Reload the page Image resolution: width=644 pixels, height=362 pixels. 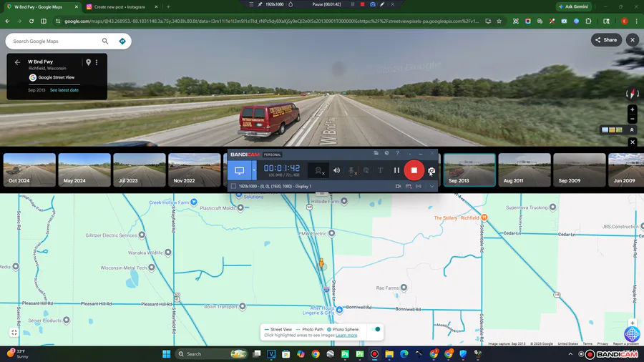[31, 21]
